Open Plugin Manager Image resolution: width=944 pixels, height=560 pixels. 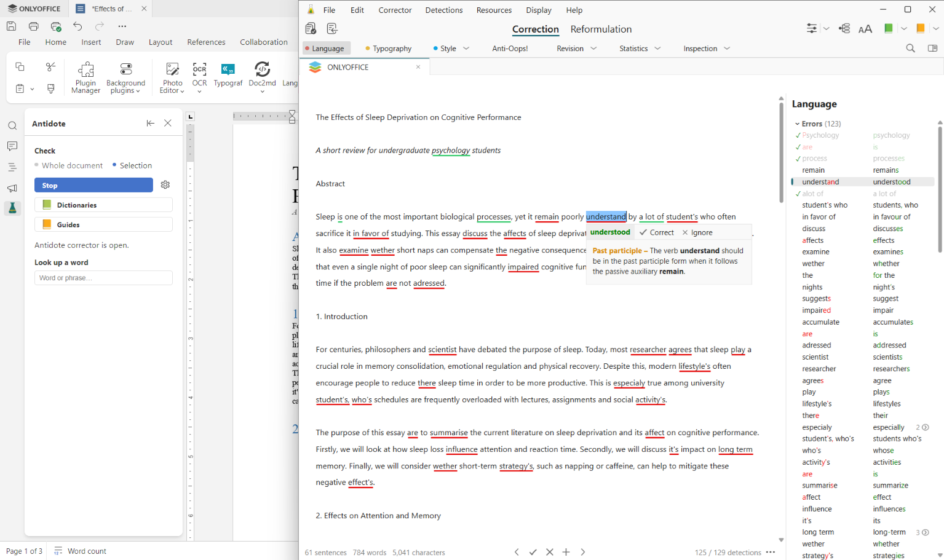pos(85,77)
